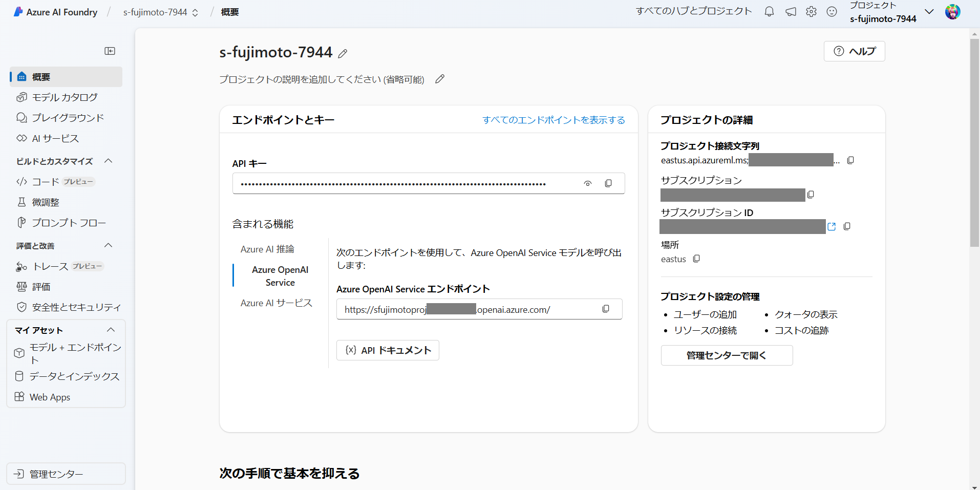Click the feedback smiley icon
This screenshot has height=490, width=980.
(832, 12)
